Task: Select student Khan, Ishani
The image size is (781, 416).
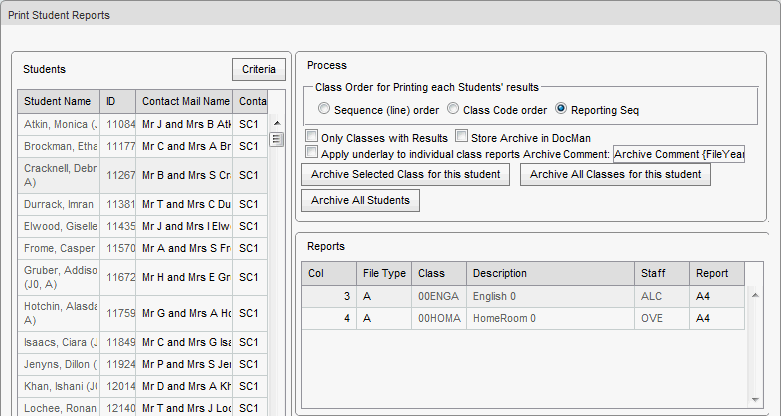Action: pos(59,386)
